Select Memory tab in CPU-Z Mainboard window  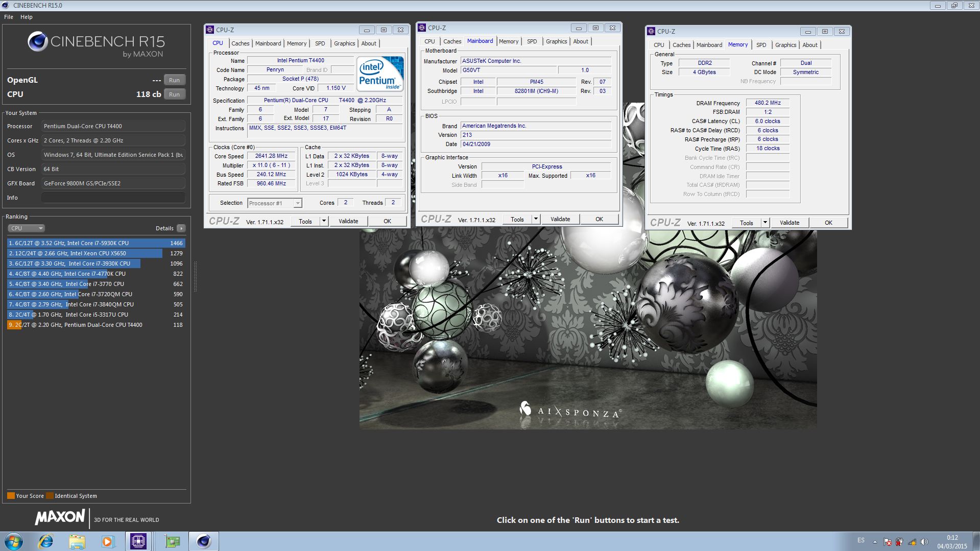pos(509,41)
